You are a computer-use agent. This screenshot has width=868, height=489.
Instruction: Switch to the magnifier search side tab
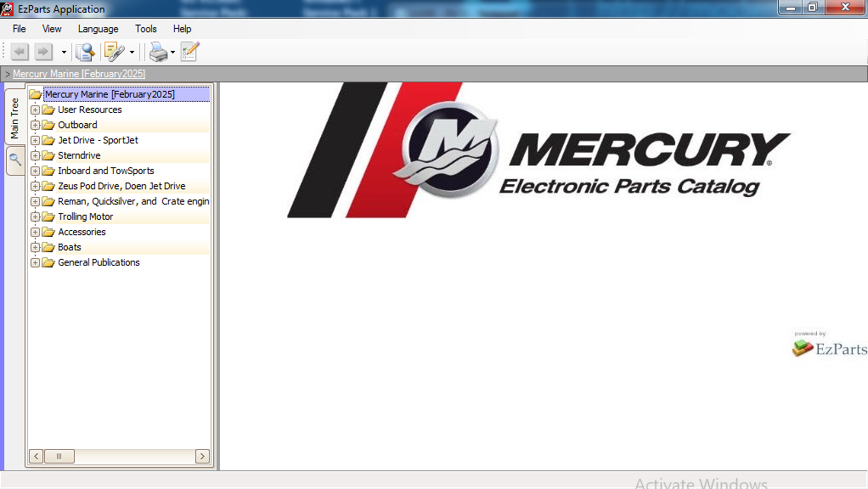tap(15, 160)
